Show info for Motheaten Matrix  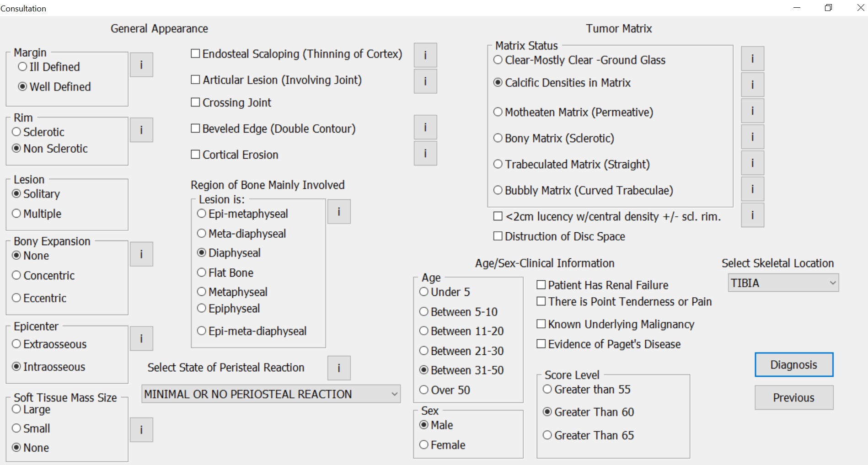tap(752, 111)
